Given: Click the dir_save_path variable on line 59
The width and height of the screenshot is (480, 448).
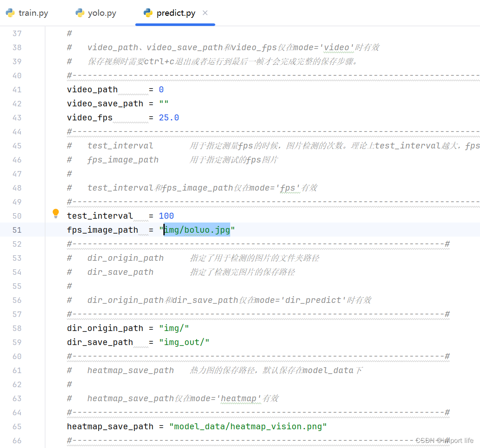Looking at the screenshot, I should 100,342.
